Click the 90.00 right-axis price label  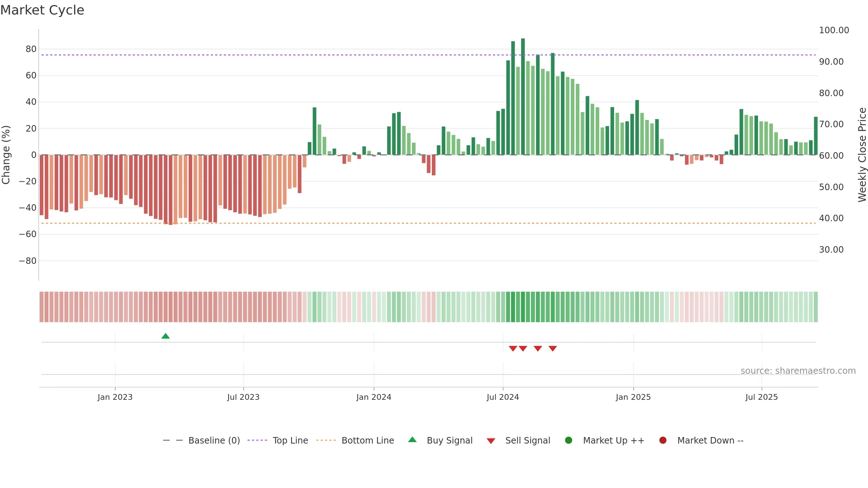pos(831,62)
